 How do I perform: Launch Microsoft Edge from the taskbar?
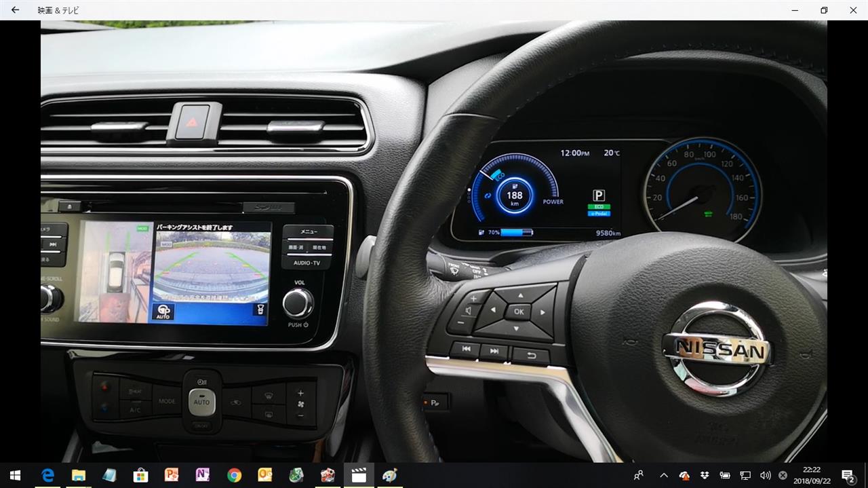coord(47,475)
